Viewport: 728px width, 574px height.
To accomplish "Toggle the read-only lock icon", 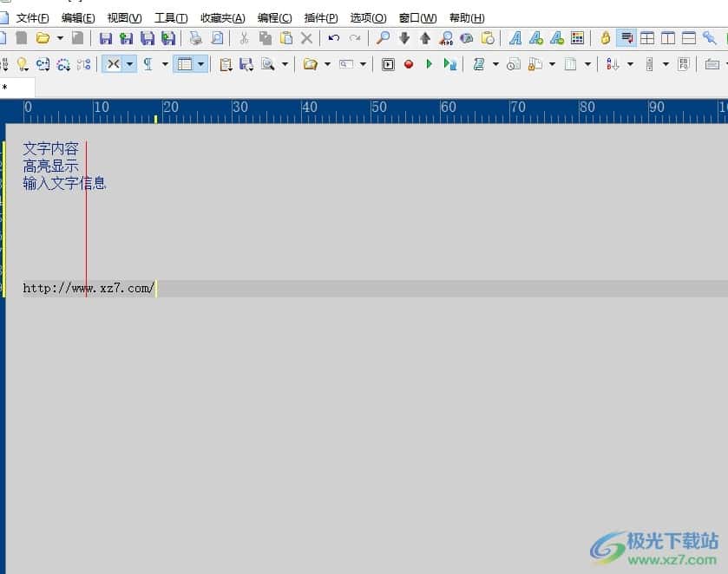I will pyautogui.click(x=606, y=38).
